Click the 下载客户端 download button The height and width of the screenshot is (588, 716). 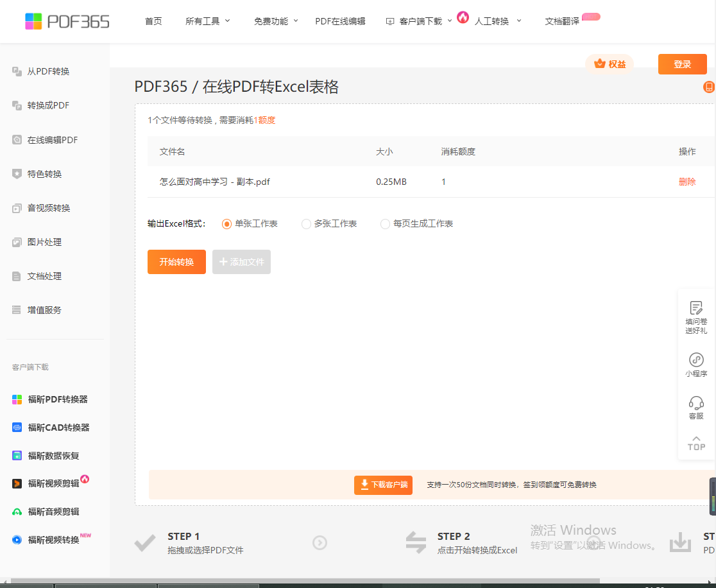pyautogui.click(x=383, y=485)
